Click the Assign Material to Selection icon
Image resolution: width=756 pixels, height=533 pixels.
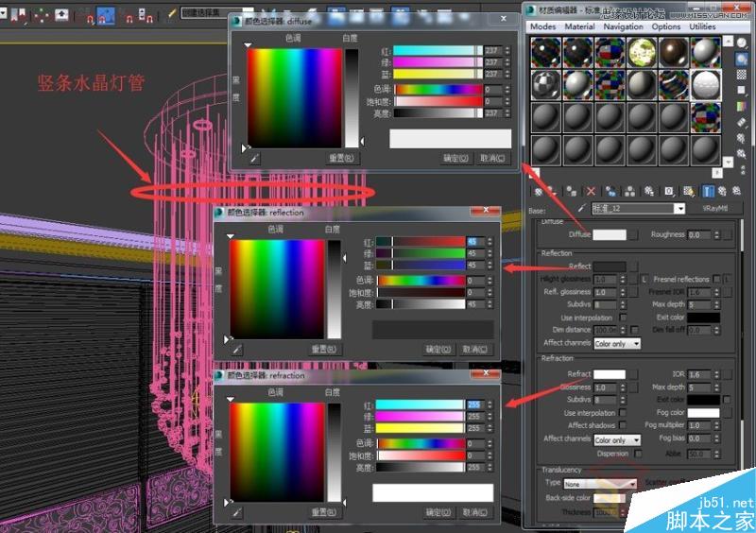pyautogui.click(x=572, y=192)
